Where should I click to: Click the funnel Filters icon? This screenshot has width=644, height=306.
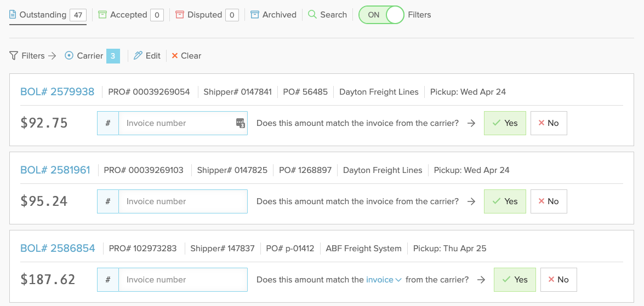tap(14, 55)
